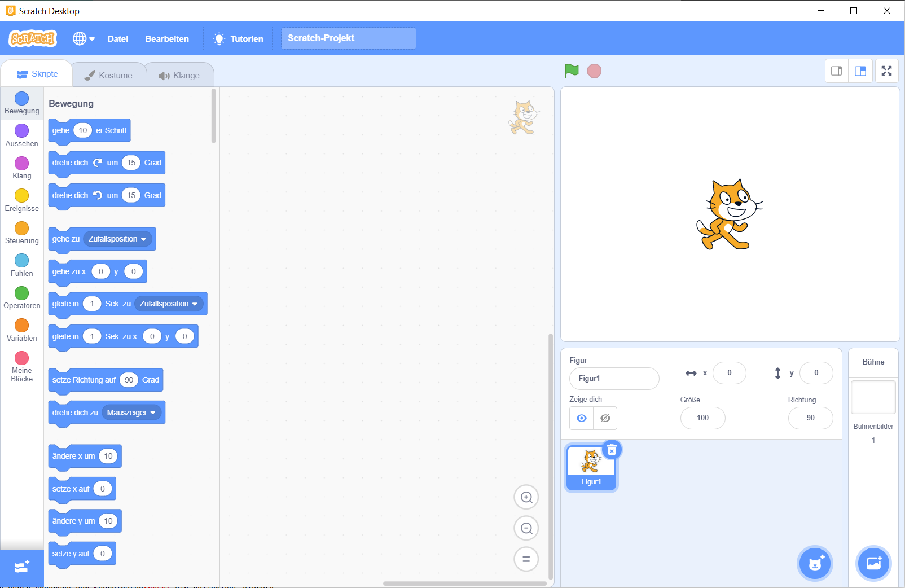Click the block palette vertical scrollbar
This screenshot has height=588, width=905.
click(213, 116)
